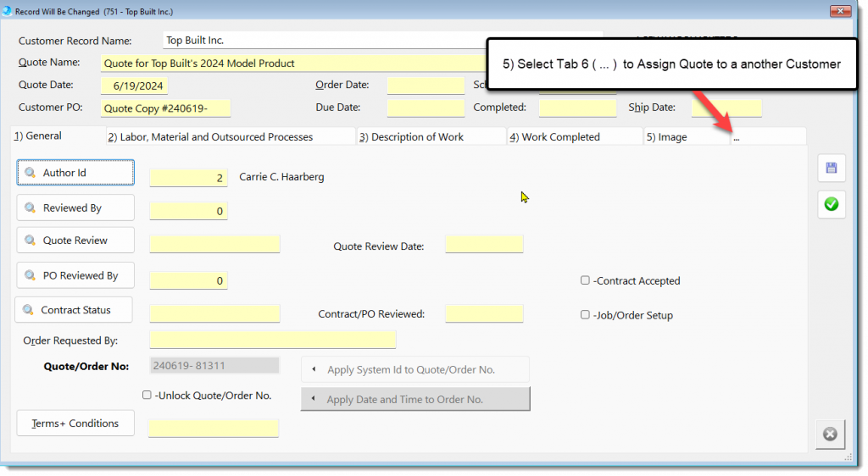Click the Quote/Order No field

(x=214, y=365)
